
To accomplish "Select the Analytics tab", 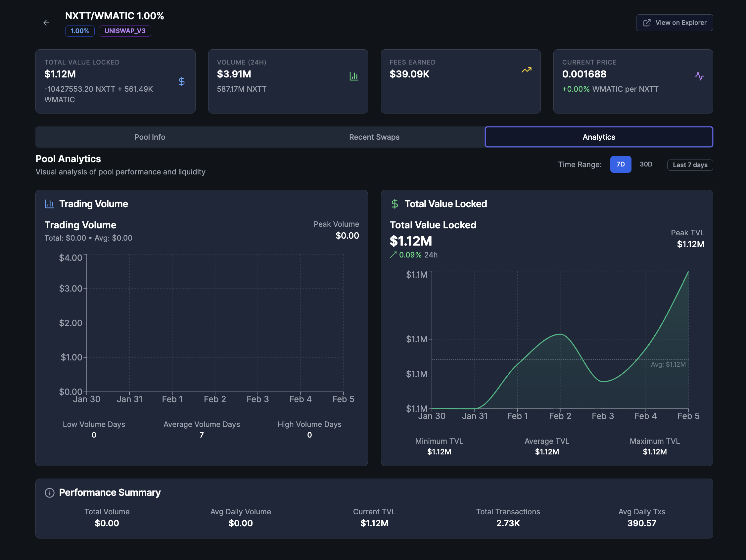I will pyautogui.click(x=598, y=137).
